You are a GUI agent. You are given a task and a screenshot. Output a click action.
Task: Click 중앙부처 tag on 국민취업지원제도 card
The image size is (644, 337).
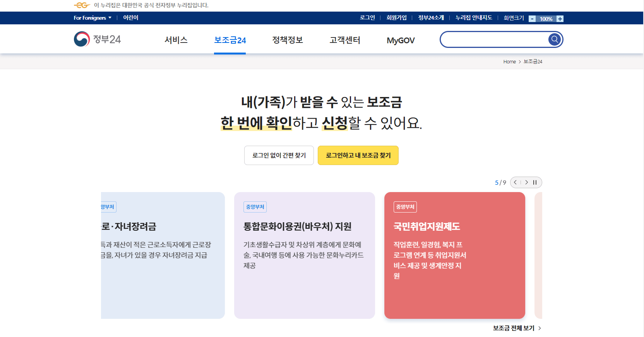[x=405, y=207]
